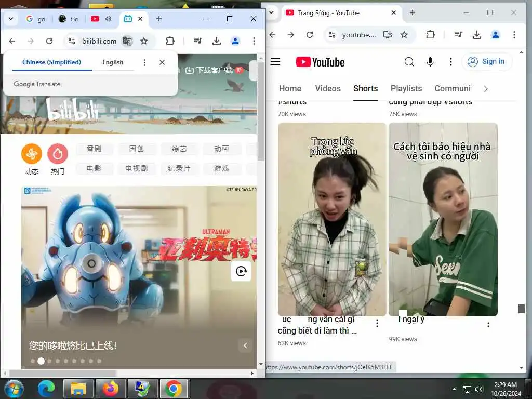The image size is (532, 399).
Task: Open the Extensions puzzle icon in the bilibili window
Action: point(170,41)
